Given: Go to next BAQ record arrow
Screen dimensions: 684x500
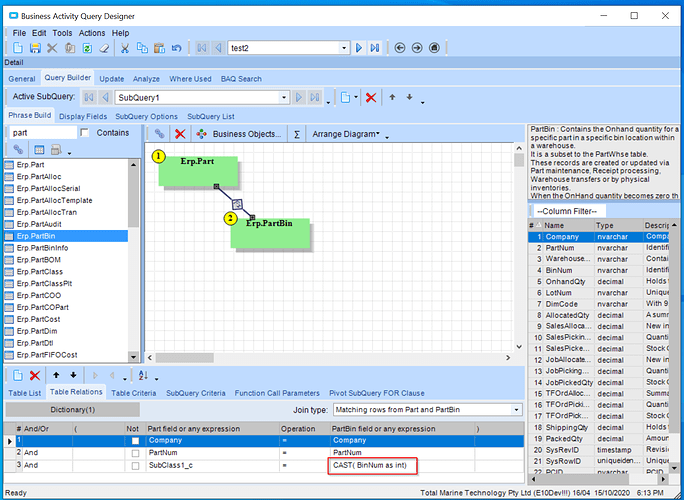Looking at the screenshot, I should point(359,48).
